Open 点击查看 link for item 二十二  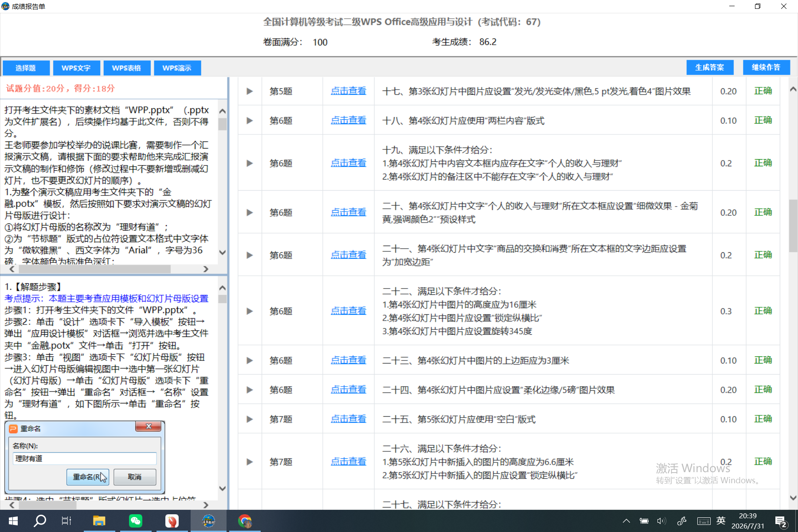coord(348,311)
